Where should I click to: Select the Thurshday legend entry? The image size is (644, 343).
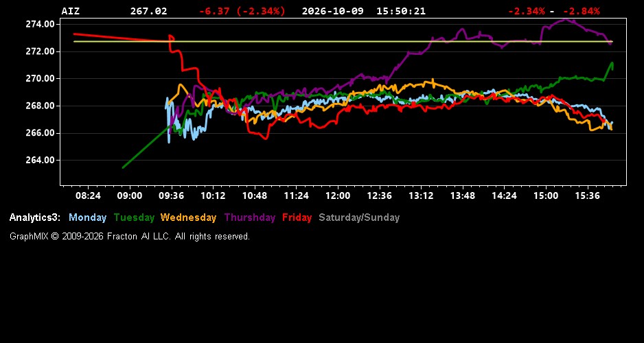250,218
